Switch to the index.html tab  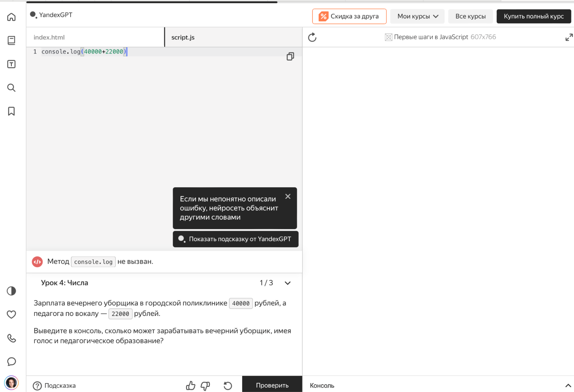coord(49,37)
